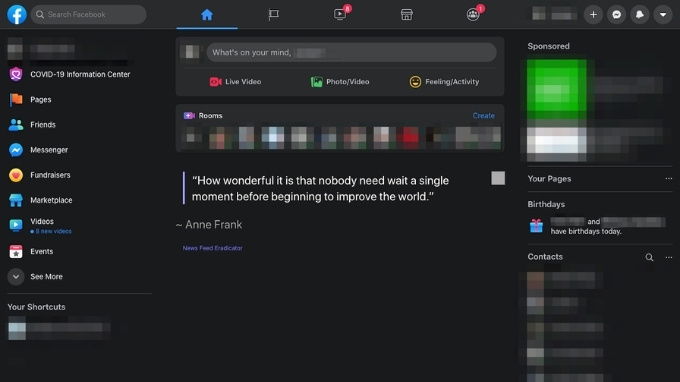Click the white sponsored ad thumbnail

[556, 144]
